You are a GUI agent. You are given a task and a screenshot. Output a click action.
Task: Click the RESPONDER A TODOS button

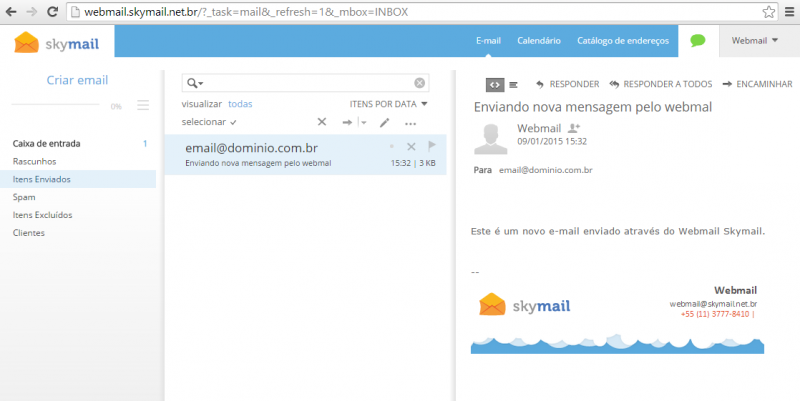tap(660, 84)
